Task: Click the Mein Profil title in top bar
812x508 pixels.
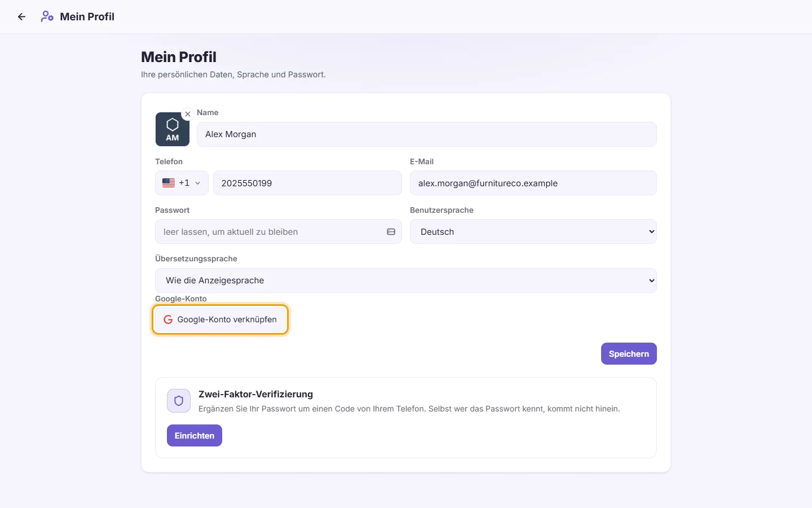Action: click(87, 17)
